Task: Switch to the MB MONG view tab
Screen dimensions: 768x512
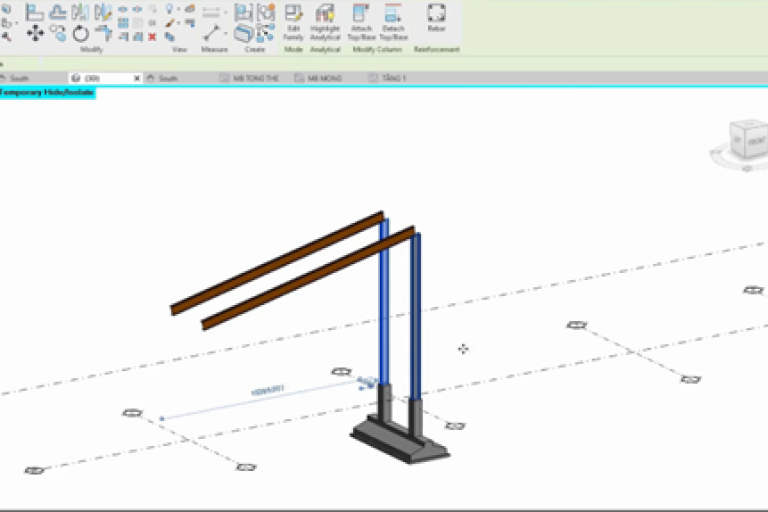Action: point(324,78)
